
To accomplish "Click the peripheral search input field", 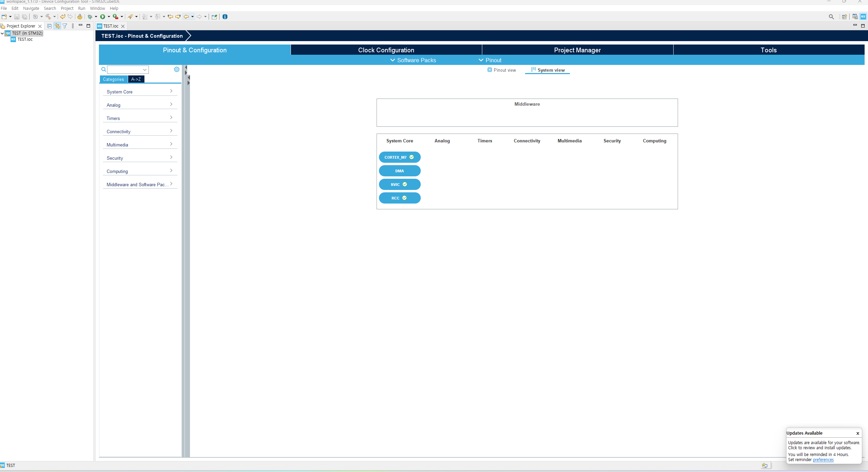I will (125, 70).
